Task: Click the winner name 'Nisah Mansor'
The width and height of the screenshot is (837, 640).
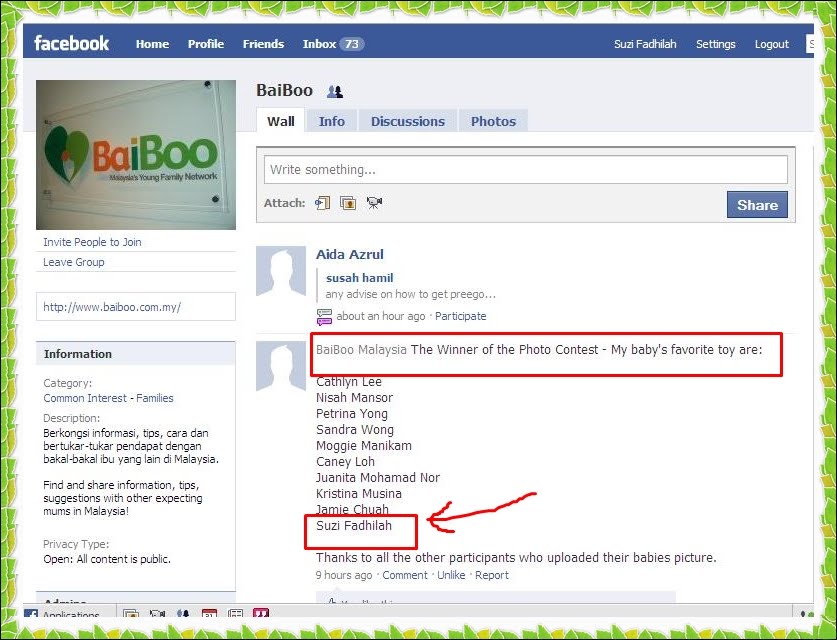Action: 354,398
